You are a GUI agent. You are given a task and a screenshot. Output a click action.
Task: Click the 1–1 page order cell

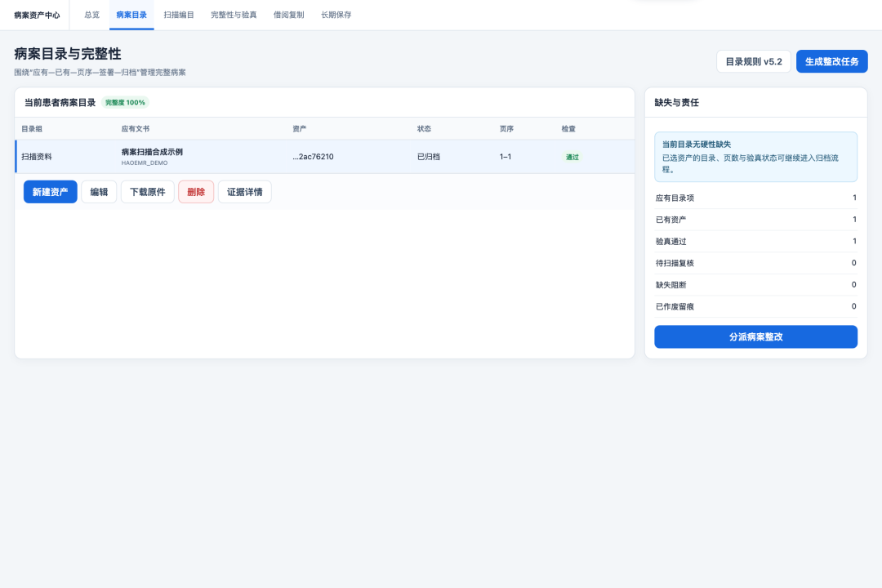coord(506,157)
